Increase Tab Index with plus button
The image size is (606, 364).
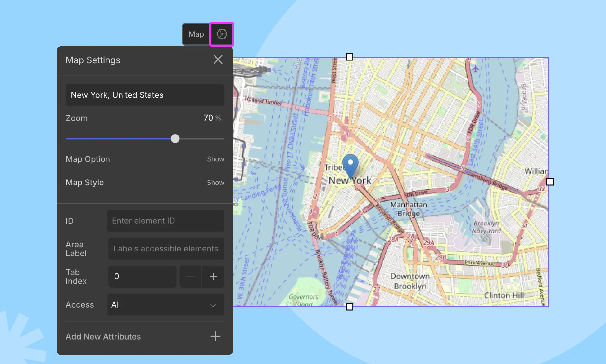tap(213, 277)
